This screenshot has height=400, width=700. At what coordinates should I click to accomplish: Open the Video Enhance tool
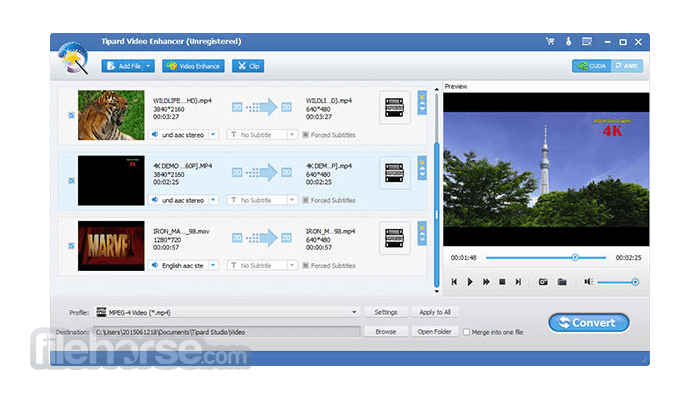pyautogui.click(x=193, y=66)
